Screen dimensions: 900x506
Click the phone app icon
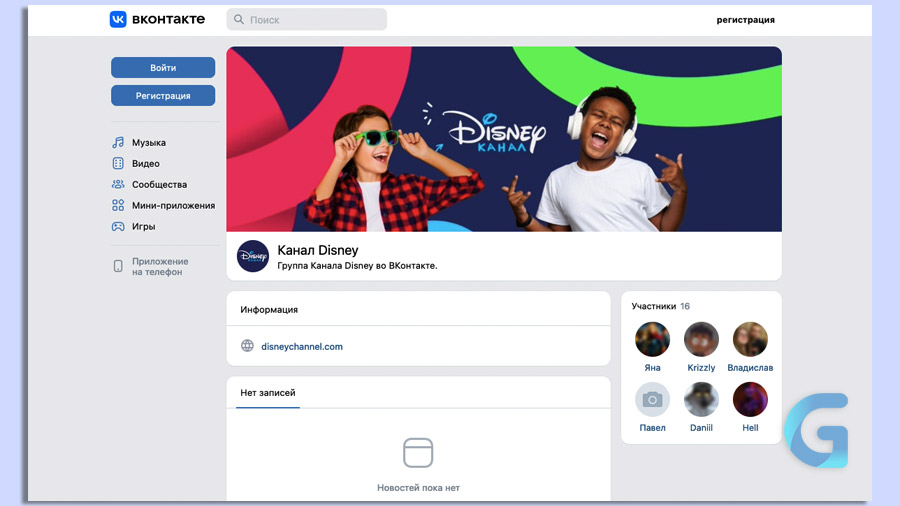tap(118, 266)
